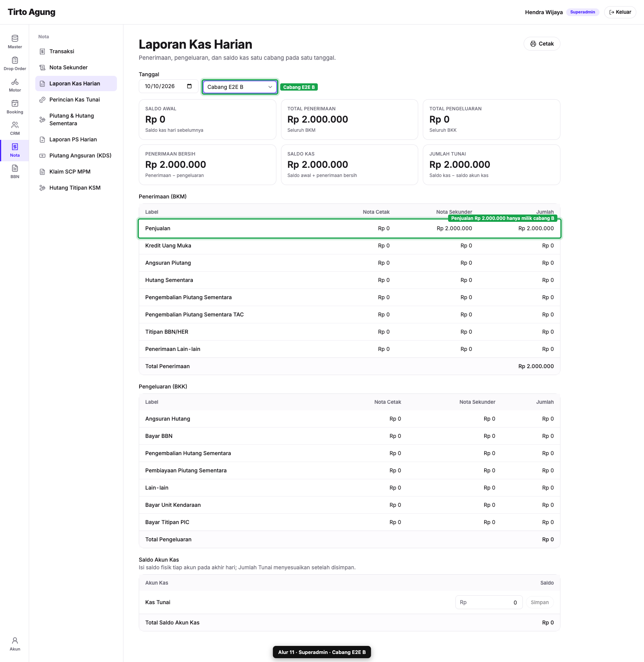Open Laporan Kas Harian menu item
The image size is (644, 662).
(x=76, y=84)
